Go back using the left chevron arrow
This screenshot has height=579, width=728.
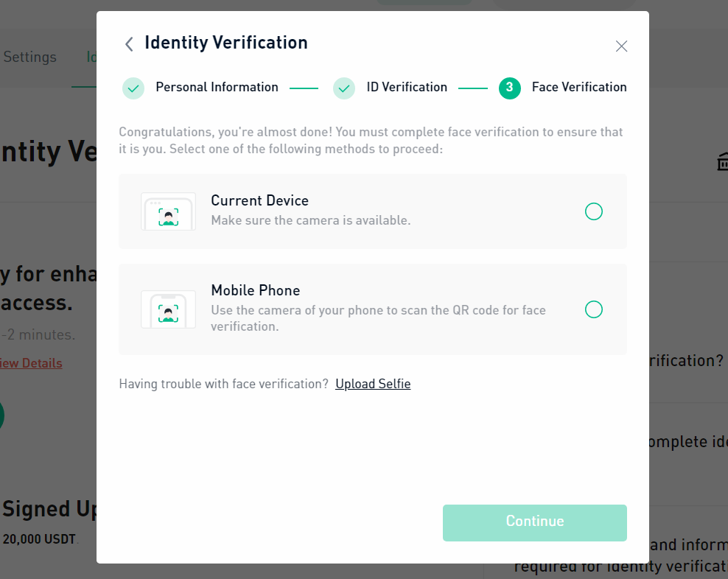[129, 44]
